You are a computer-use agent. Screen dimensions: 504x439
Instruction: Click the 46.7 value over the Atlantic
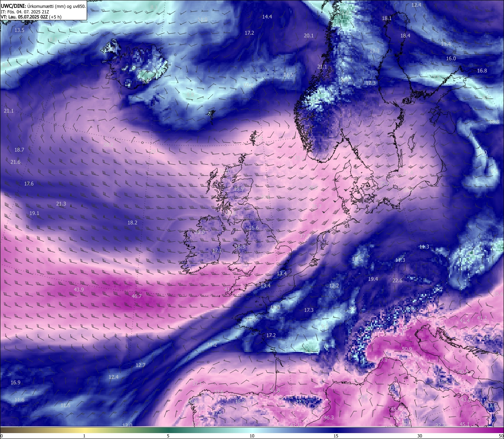coord(137,296)
